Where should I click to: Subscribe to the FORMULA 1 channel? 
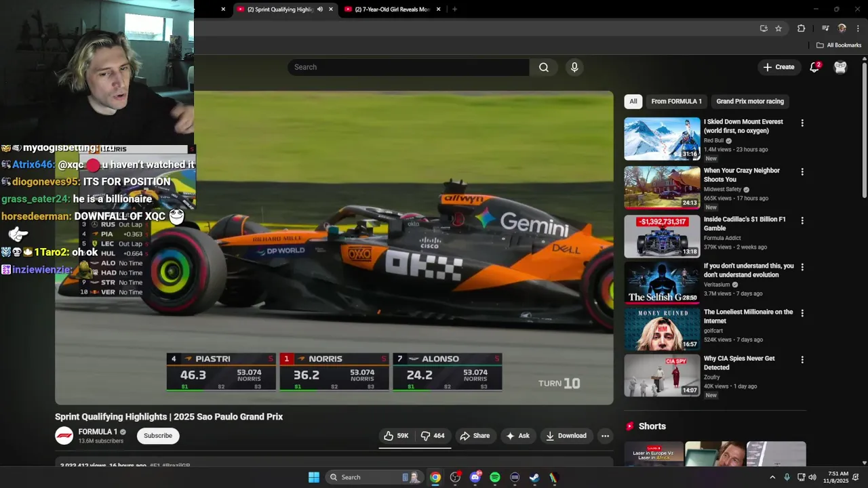(x=158, y=436)
